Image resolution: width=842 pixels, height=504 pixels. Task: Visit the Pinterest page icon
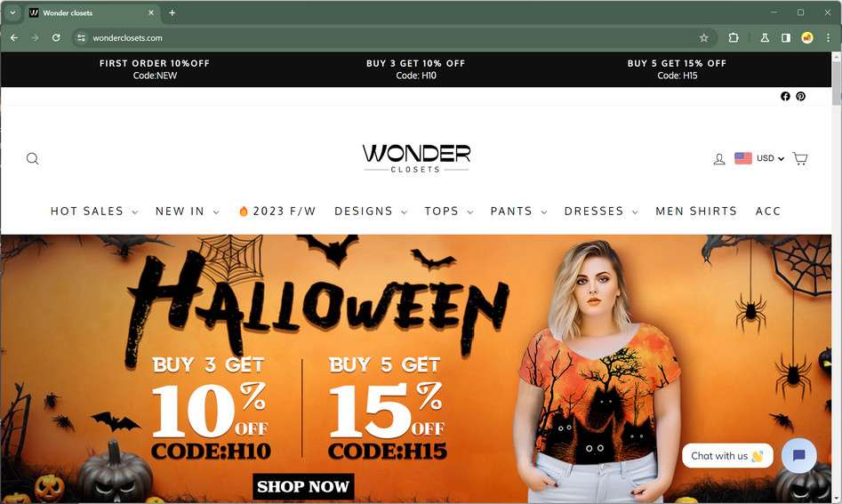(800, 96)
